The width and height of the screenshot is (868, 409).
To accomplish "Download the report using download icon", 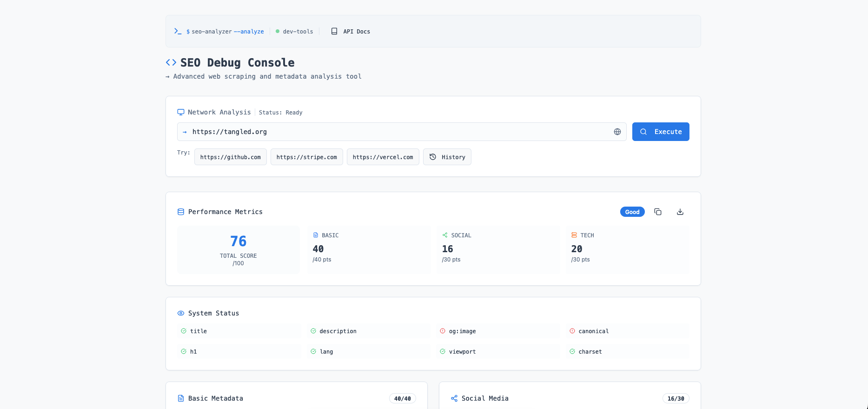I will pyautogui.click(x=680, y=212).
